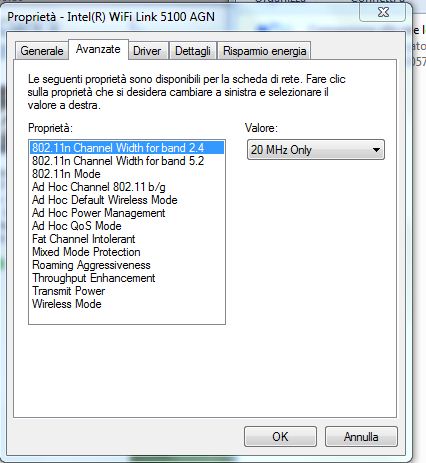Viewport: 426px width, 463px height.
Task: Select the Avanzate tab
Action: (x=98, y=50)
